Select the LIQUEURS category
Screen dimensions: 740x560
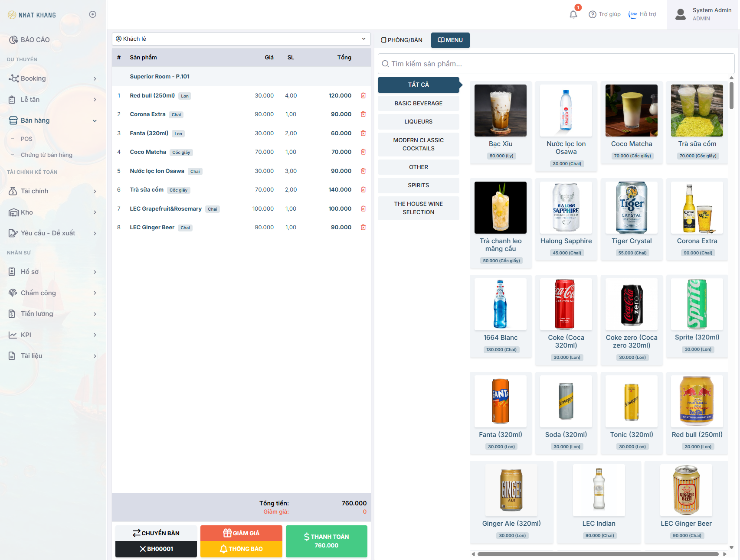point(418,122)
